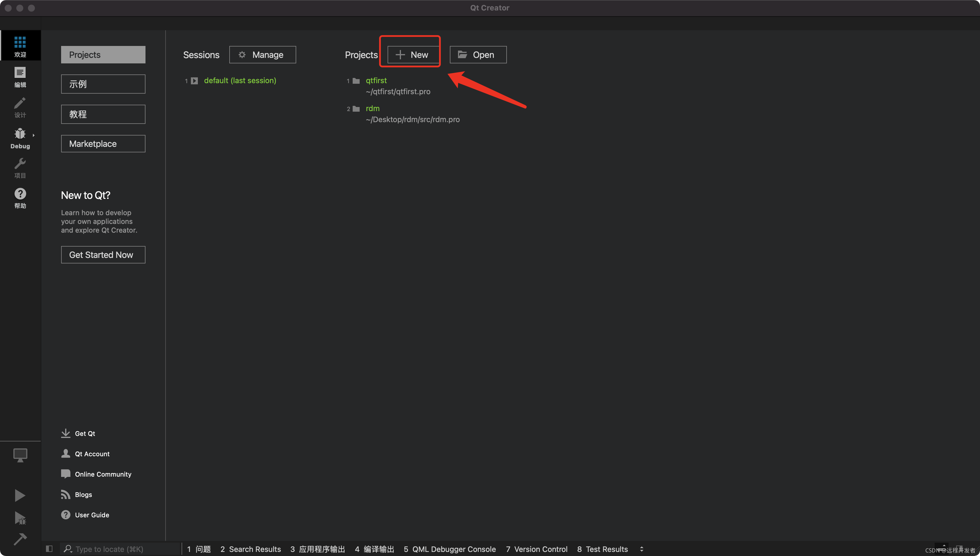Click Get Started Now
The image size is (980, 556).
pos(103,255)
